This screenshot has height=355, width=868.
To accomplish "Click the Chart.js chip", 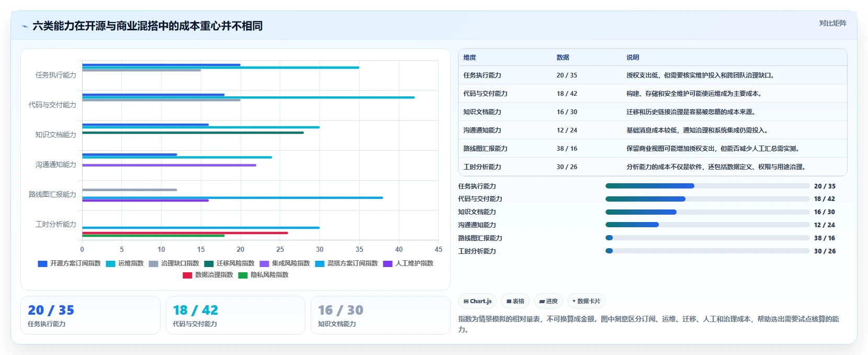I will [477, 301].
